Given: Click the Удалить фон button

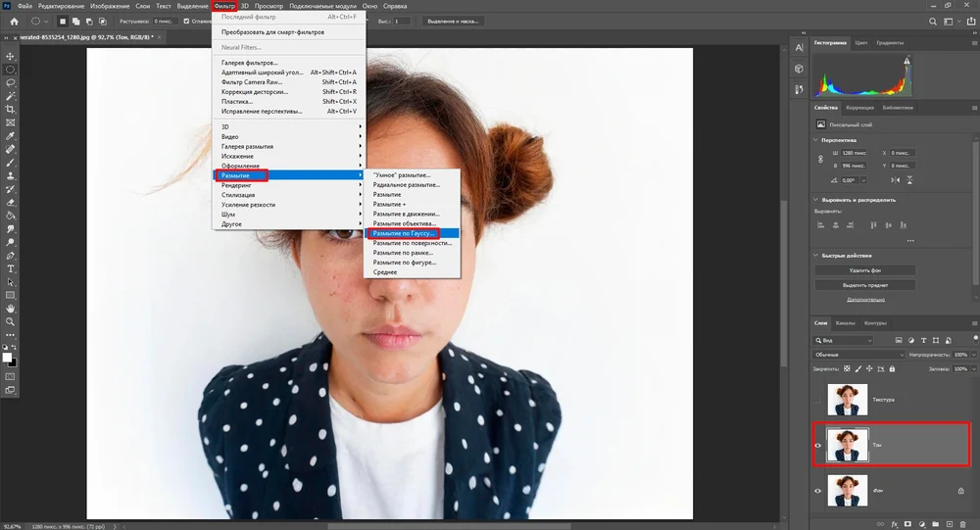Looking at the screenshot, I should click(x=865, y=270).
